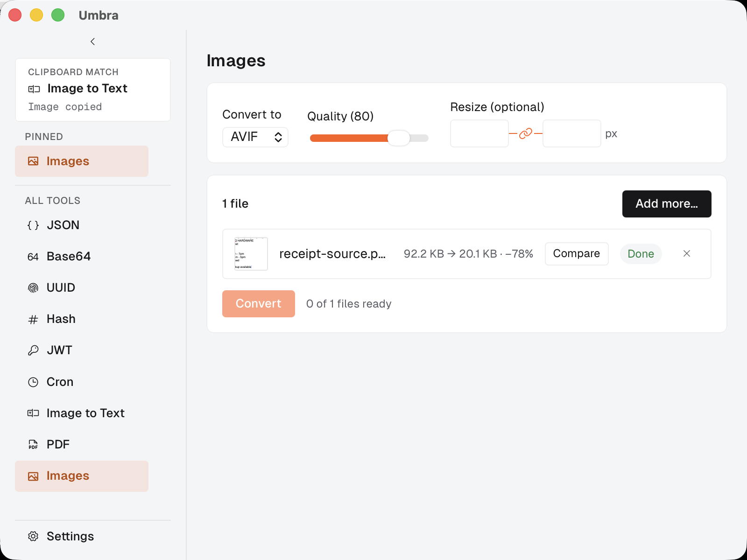The image size is (747, 560).
Task: Click the unfilled end of Quality slider track
Action: (x=420, y=138)
